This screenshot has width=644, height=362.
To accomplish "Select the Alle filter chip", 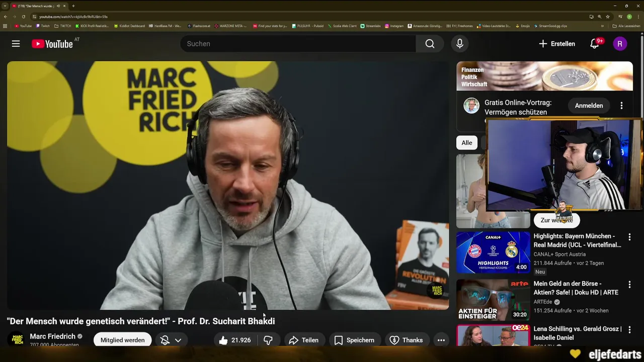I will [467, 143].
